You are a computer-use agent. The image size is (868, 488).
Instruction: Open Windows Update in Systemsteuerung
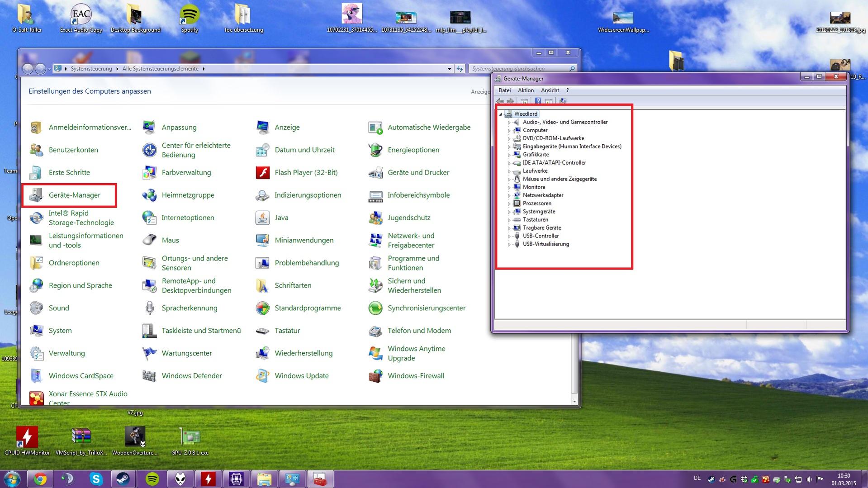click(302, 376)
